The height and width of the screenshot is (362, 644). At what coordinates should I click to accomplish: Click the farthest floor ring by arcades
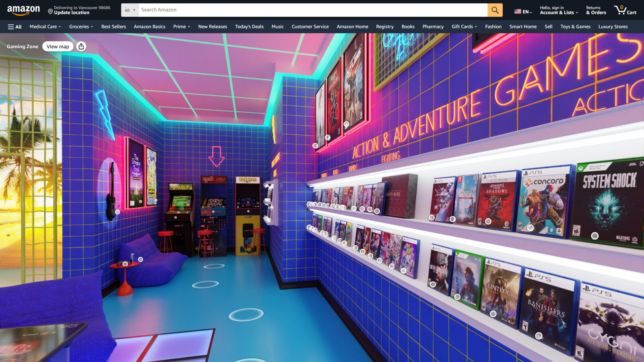coord(214,266)
